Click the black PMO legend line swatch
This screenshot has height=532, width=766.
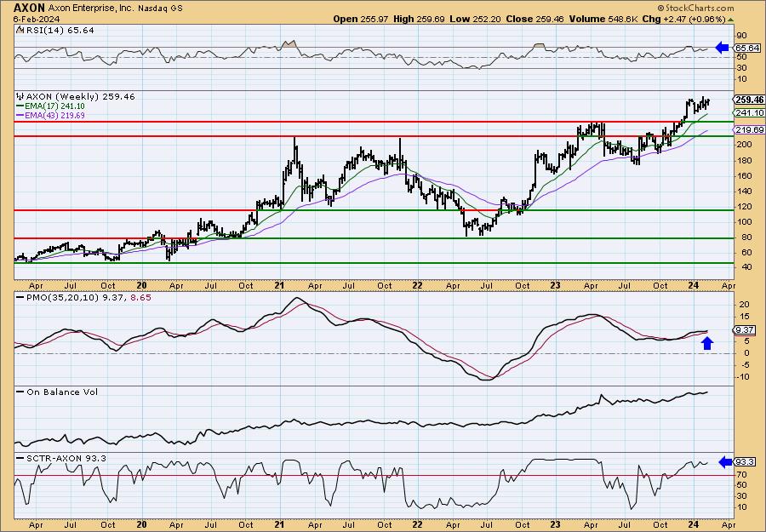tap(20, 297)
